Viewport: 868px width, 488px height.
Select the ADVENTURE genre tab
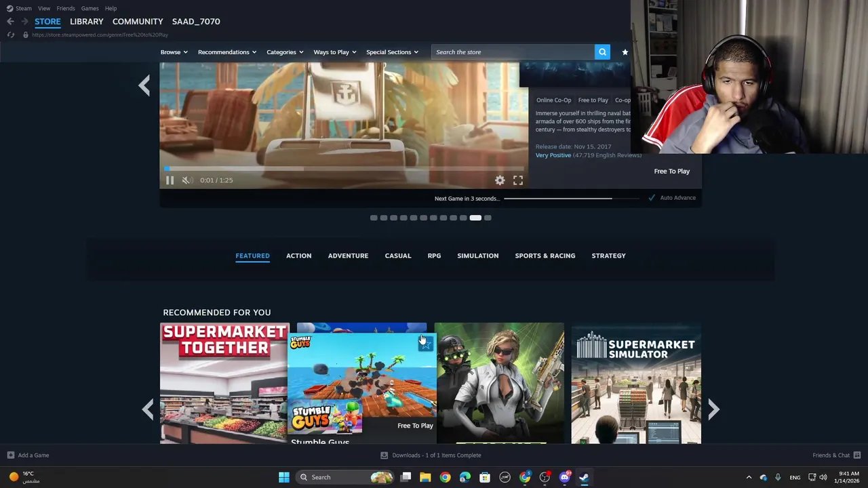click(x=348, y=256)
